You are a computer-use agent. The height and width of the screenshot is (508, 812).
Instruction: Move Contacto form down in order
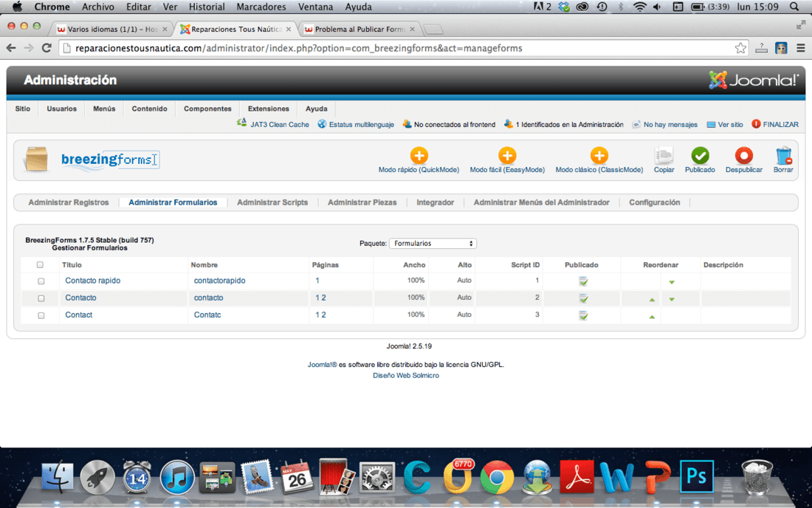point(672,299)
